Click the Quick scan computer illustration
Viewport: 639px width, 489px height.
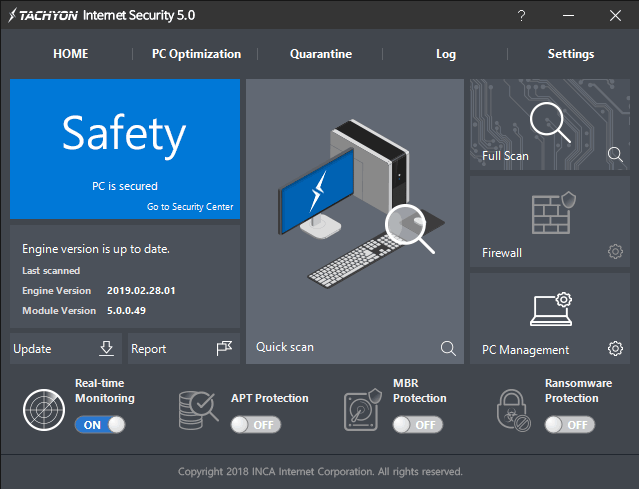[x=361, y=204]
